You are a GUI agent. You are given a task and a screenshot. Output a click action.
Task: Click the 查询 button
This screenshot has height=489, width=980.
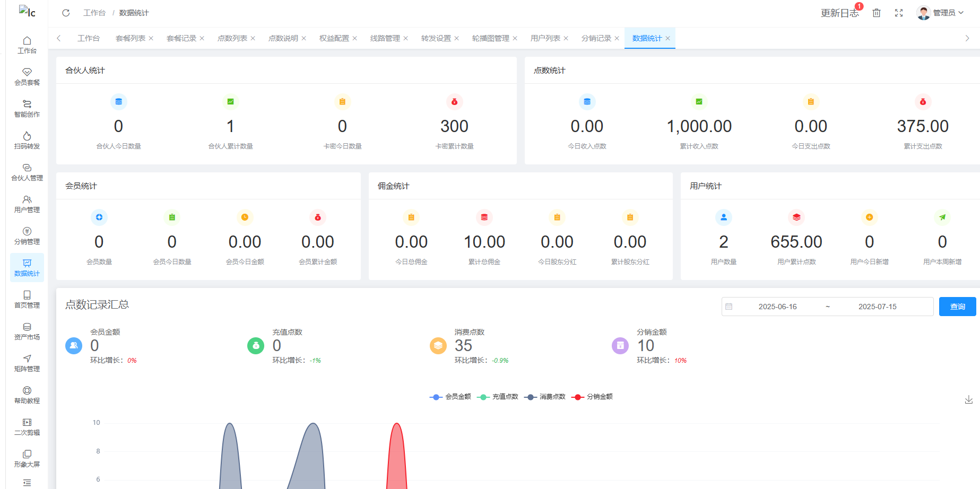pyautogui.click(x=957, y=307)
